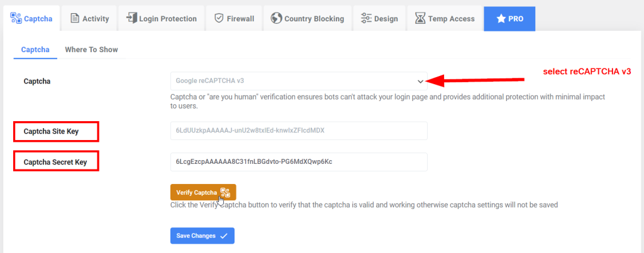Switch to the Where To Show sub-tab
Screen dimensions: 644x253
(91, 50)
